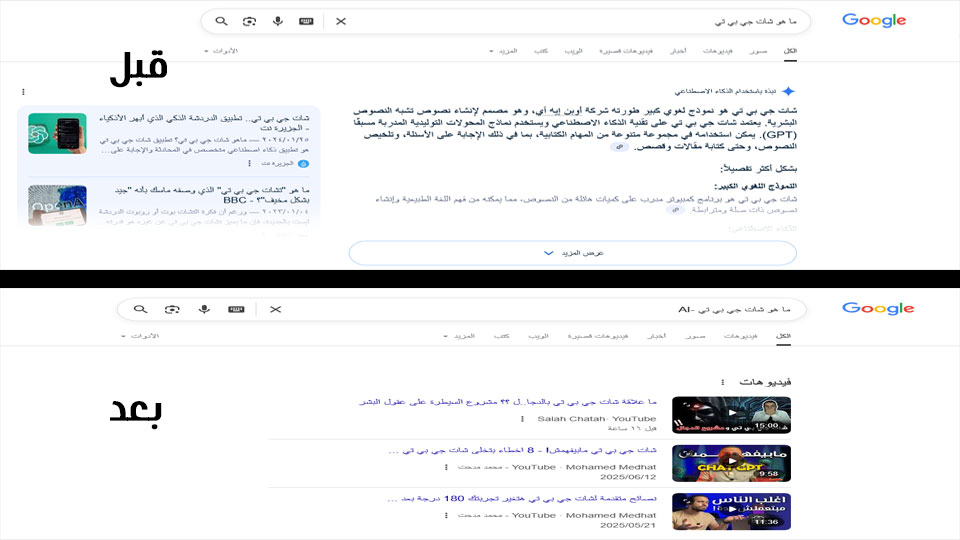Switch to فيديوهات قصيرة tab on the top page
Screen dimensions: 960x540
click(626, 51)
